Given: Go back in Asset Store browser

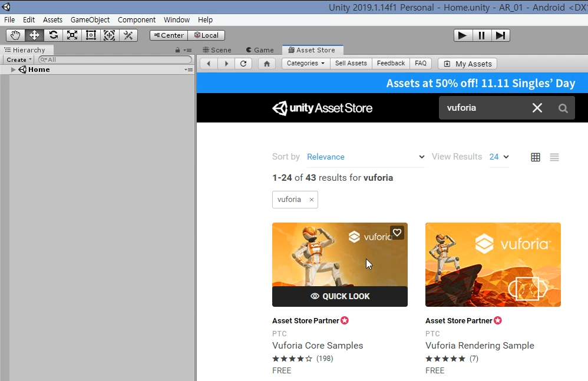Looking at the screenshot, I should coord(209,64).
